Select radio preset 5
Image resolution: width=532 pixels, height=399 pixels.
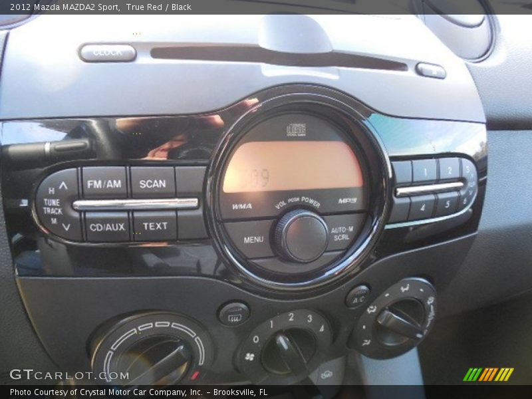(447, 204)
